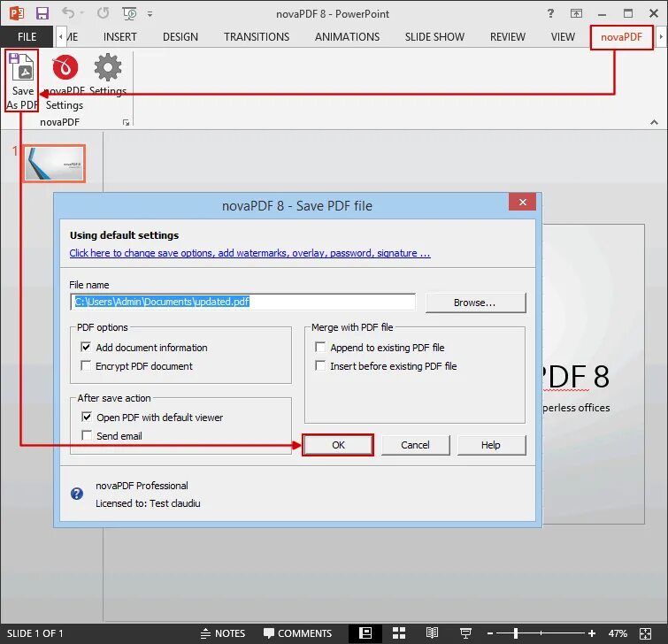Click 'novaPDF Professional' text

tap(142, 486)
